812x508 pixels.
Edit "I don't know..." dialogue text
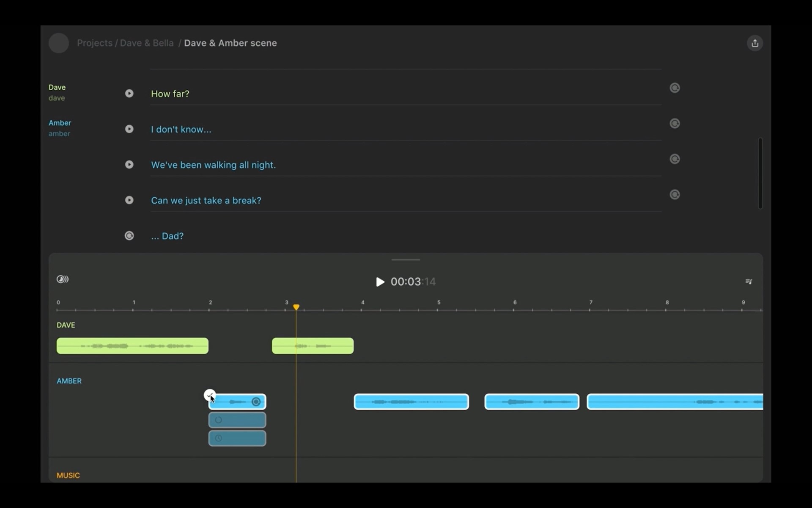click(181, 129)
